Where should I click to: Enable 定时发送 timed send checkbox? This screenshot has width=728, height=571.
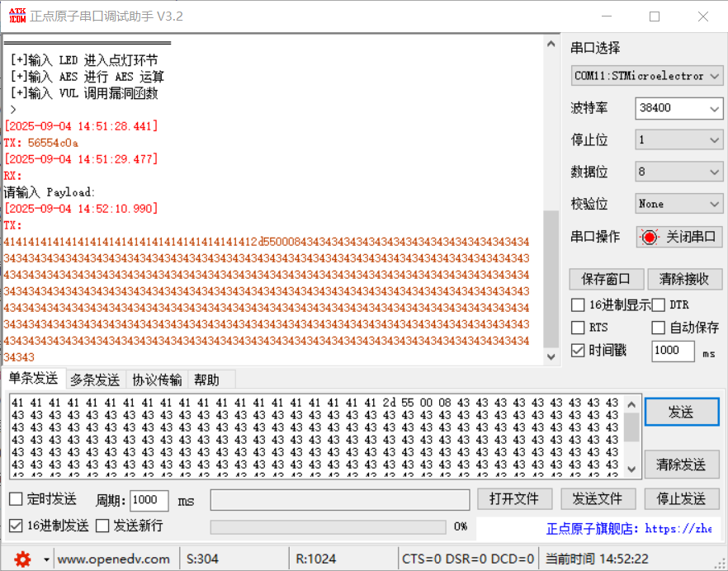(x=16, y=499)
